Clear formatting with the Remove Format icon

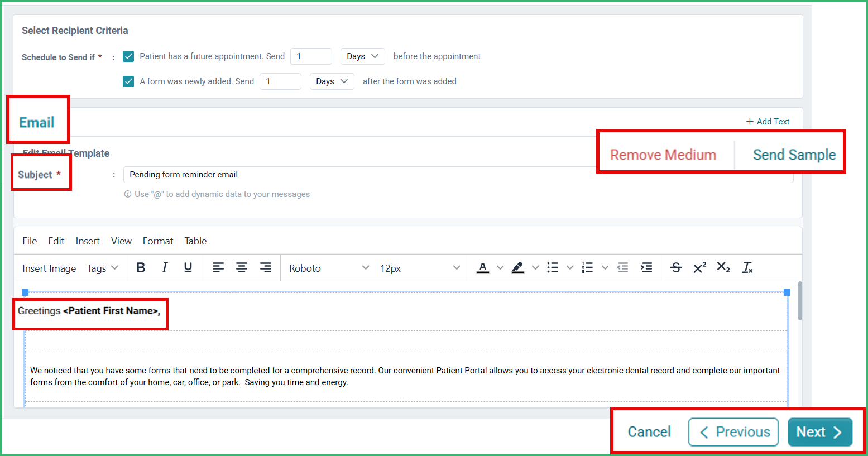(747, 267)
